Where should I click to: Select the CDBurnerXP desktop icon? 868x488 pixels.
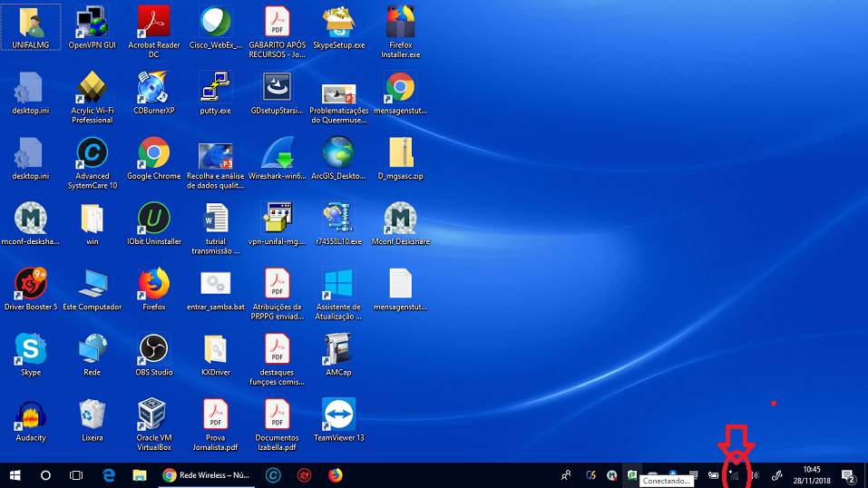click(x=154, y=92)
